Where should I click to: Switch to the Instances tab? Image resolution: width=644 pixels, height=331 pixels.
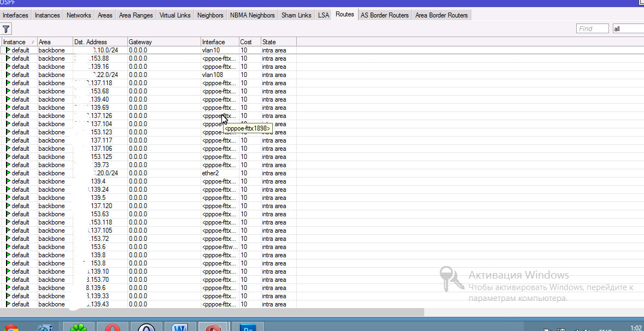(x=47, y=15)
